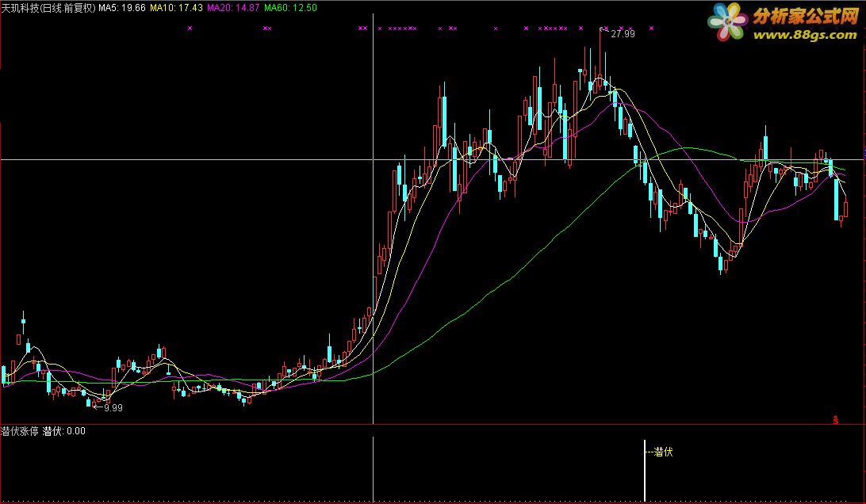Screen dimensions: 866x504
Task: Select the MA10: 17.43 indicator label
Action: coord(176,8)
